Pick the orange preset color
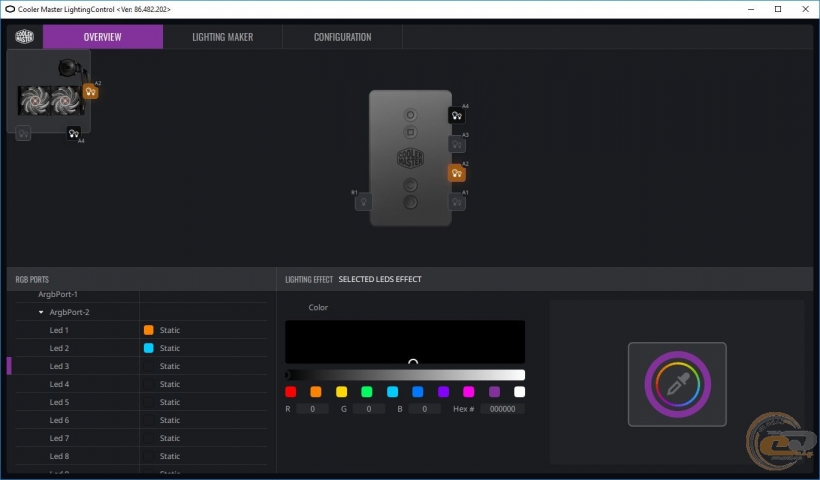 click(x=316, y=392)
